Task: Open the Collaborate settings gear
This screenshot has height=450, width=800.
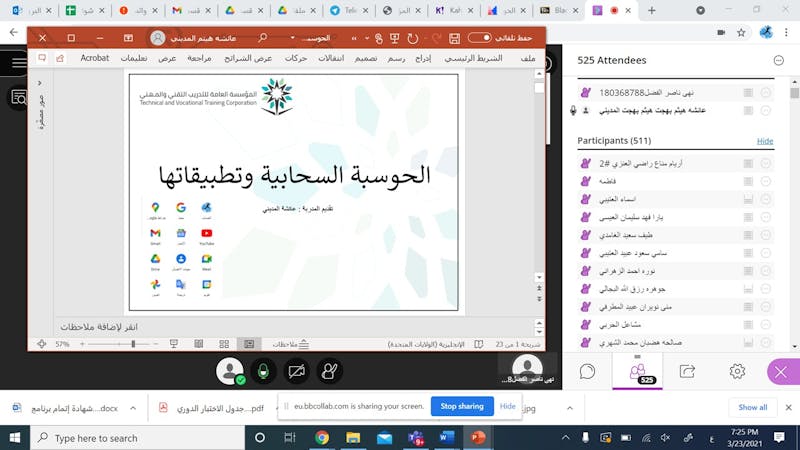Action: (x=737, y=371)
